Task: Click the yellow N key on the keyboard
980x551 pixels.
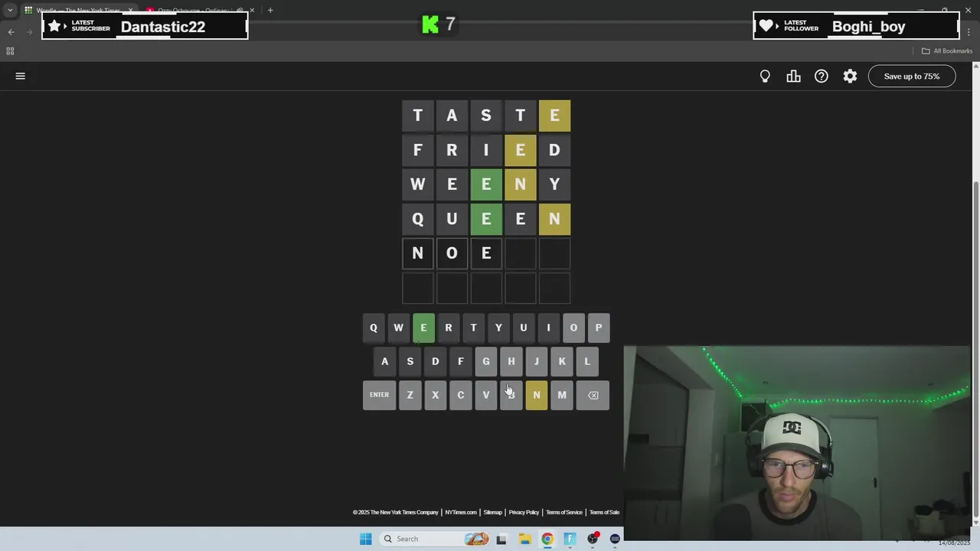Action: tap(536, 395)
